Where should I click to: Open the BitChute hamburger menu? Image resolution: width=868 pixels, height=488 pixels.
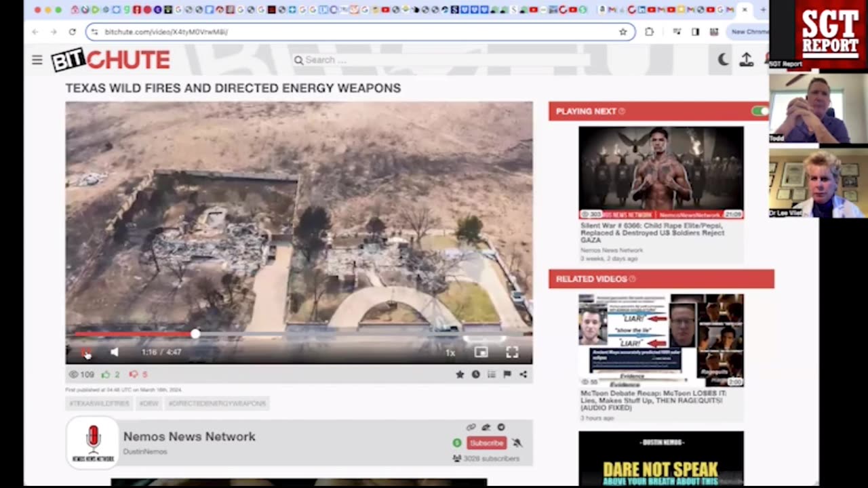pos(37,60)
